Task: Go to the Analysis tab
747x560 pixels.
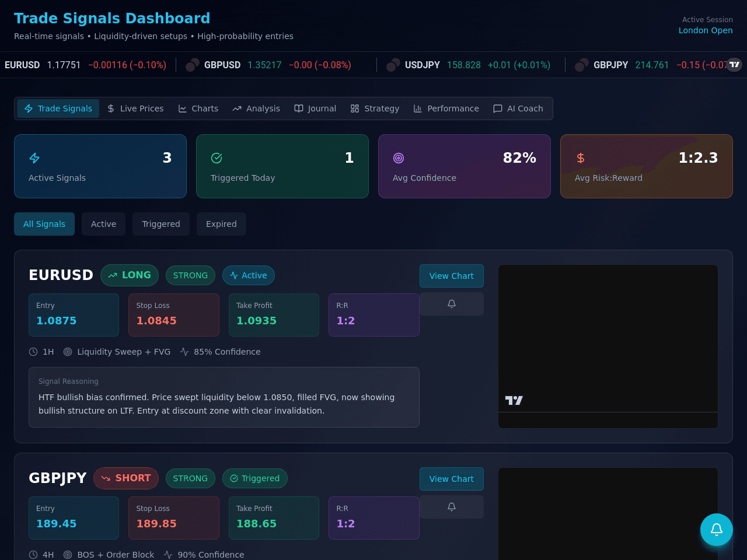Action: pos(256,108)
